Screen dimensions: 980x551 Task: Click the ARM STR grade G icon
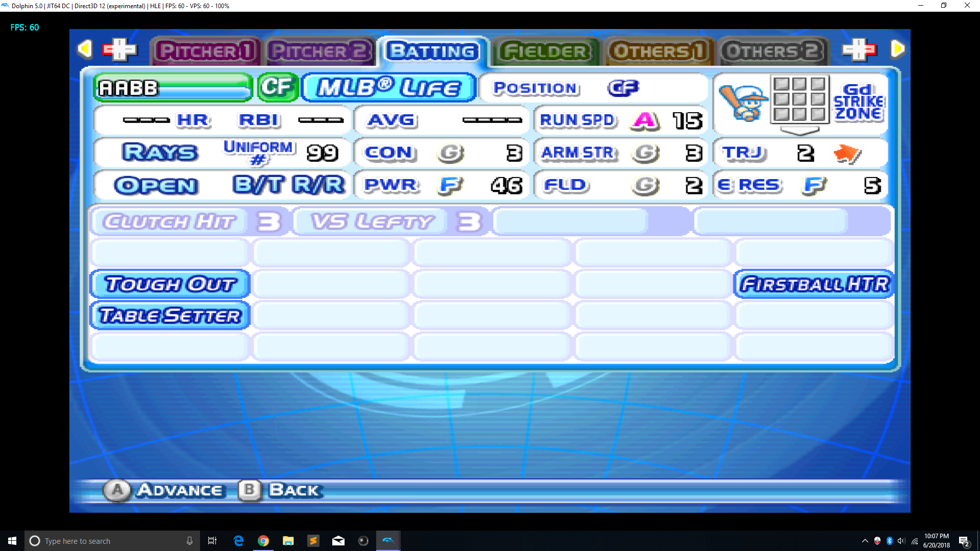pos(646,153)
